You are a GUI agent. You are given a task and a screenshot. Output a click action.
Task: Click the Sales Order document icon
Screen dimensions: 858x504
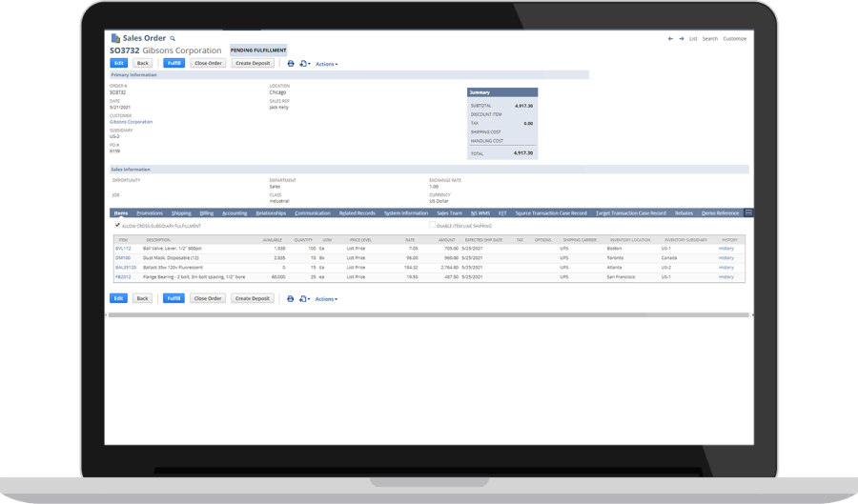(x=115, y=38)
